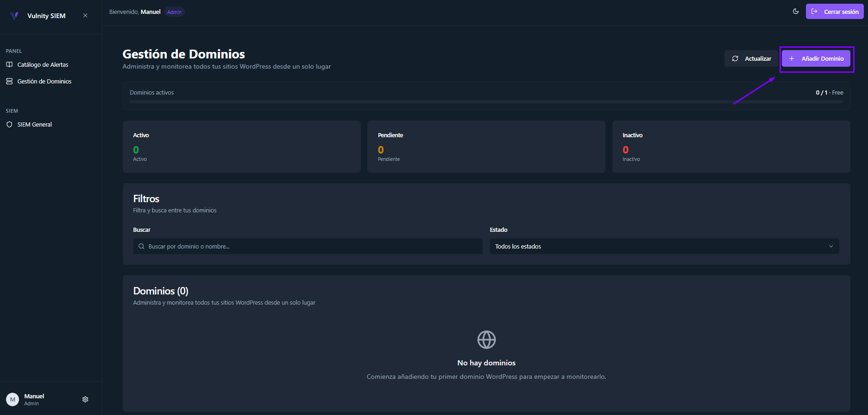This screenshot has width=868, height=415.
Task: Click the Cerrar sesión button
Action: point(835,12)
